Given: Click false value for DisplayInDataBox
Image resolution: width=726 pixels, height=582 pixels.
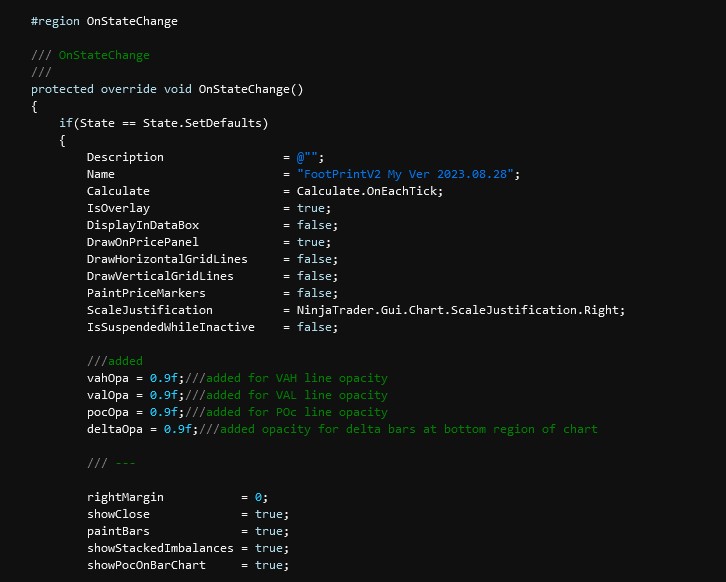Looking at the screenshot, I should 314,225.
